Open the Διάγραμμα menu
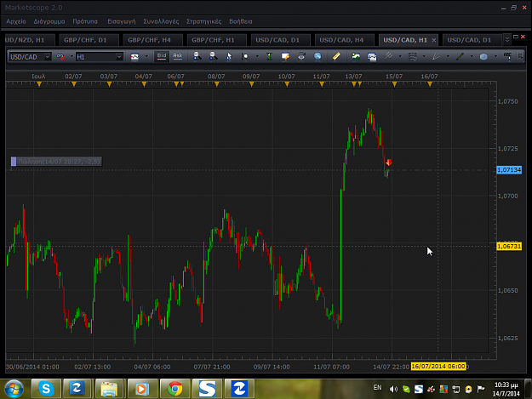Image resolution: width=532 pixels, height=399 pixels. [x=49, y=21]
